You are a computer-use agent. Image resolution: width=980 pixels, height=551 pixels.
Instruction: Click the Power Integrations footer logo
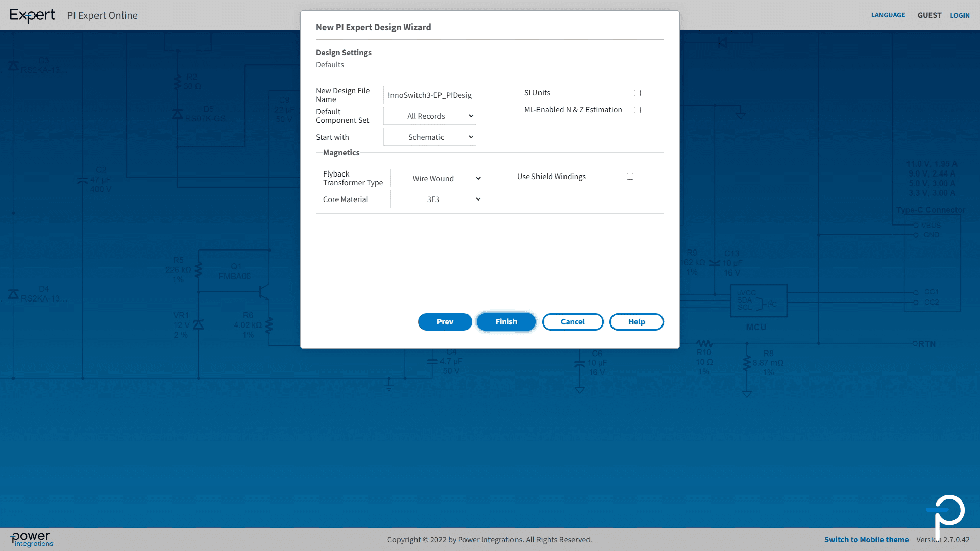click(x=32, y=539)
